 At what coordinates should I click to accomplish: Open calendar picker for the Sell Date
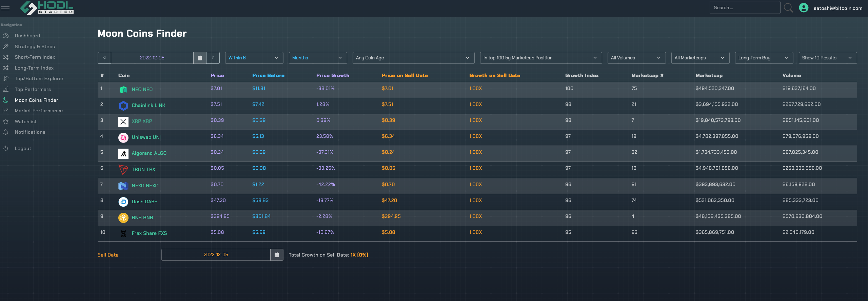click(x=277, y=255)
